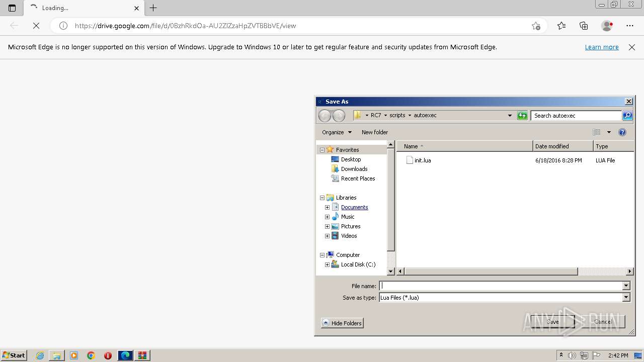Open view options dropdown arrow
Viewport: 644px width, 362px height.
point(609,132)
